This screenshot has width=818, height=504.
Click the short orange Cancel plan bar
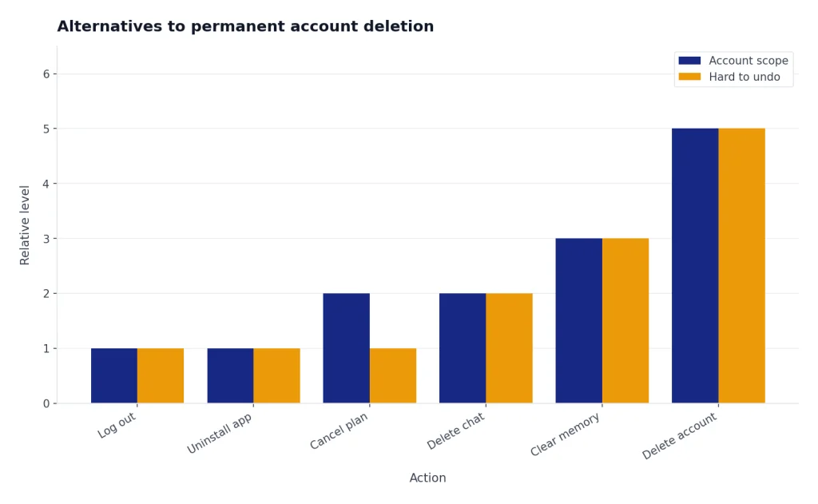tap(393, 375)
